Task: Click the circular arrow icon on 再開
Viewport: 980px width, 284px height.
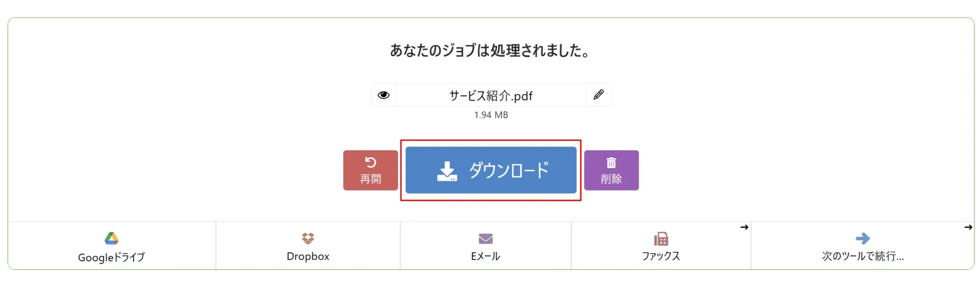Action: 371,162
